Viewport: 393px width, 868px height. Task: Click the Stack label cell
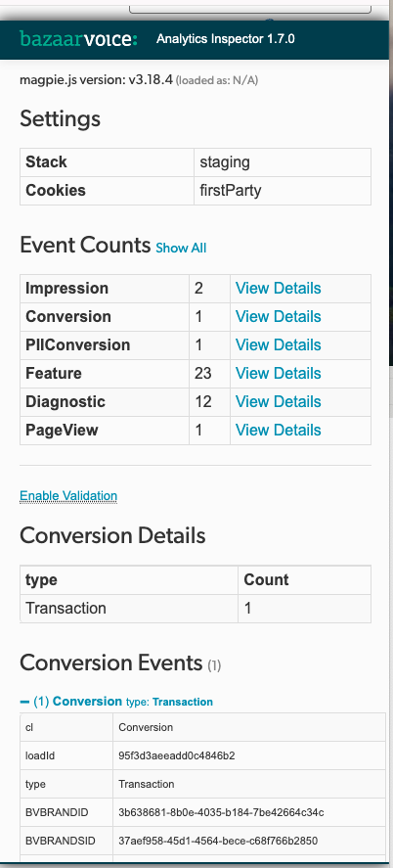pyautogui.click(x=107, y=162)
